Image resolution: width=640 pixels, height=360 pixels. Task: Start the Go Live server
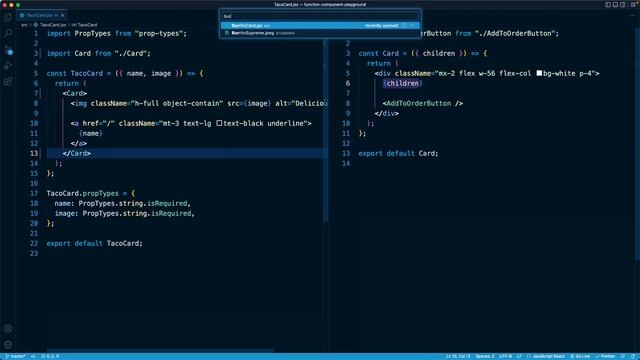580,356
